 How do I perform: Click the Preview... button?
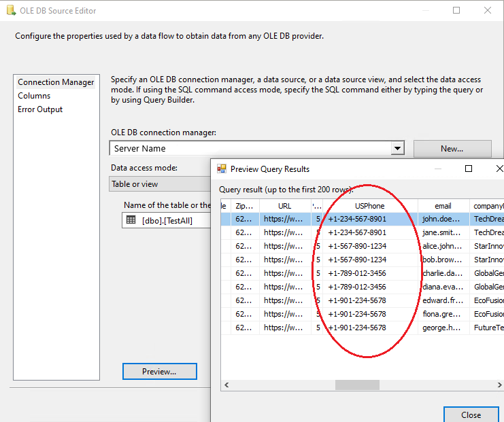pos(159,371)
